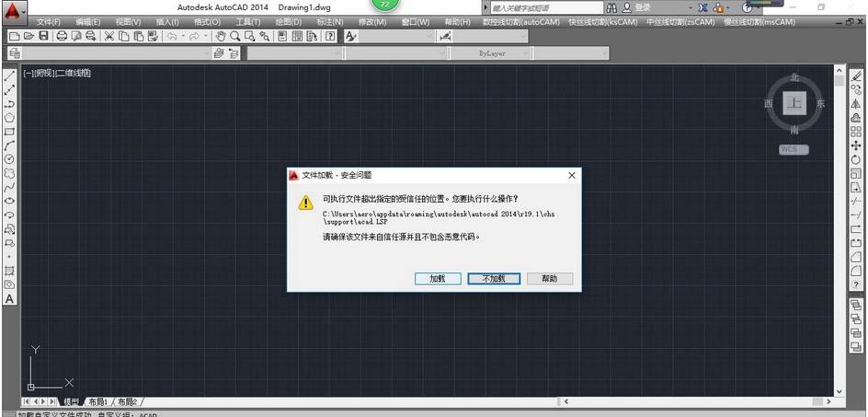The image size is (868, 417).
Task: Click the 不加载 button in dialog
Action: [494, 279]
